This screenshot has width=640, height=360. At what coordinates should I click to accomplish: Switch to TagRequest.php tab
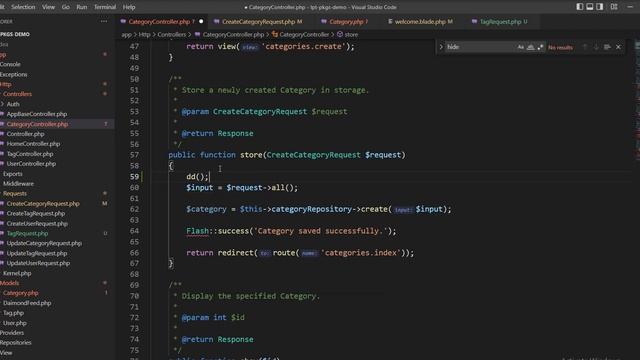point(500,22)
